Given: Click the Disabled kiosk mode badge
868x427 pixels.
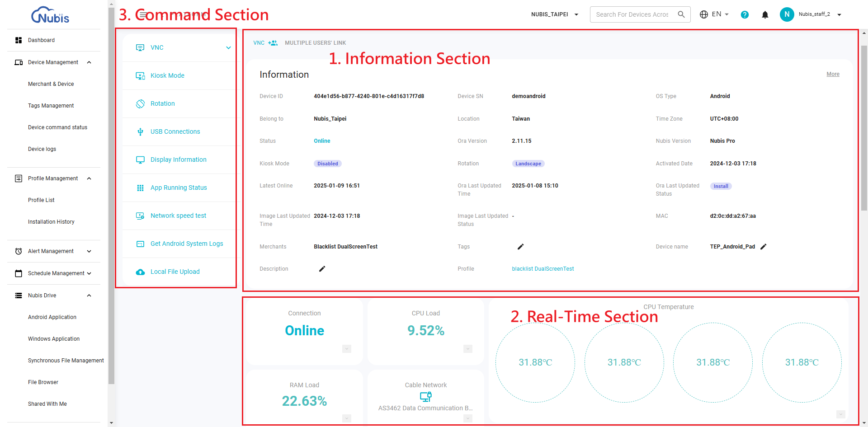Looking at the screenshot, I should pyautogui.click(x=327, y=164).
